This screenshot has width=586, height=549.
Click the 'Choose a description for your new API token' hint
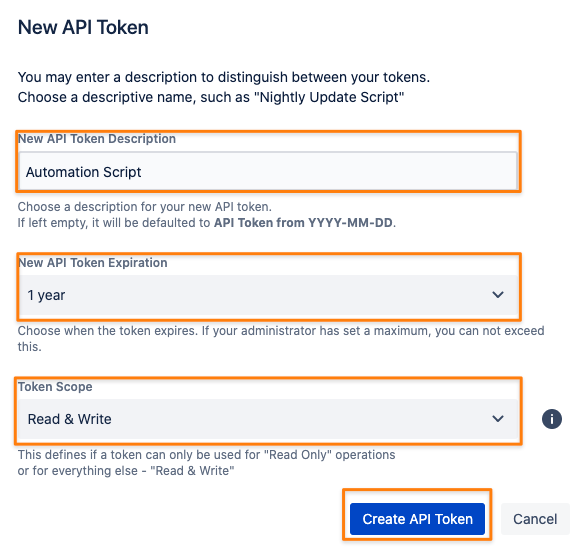point(145,207)
